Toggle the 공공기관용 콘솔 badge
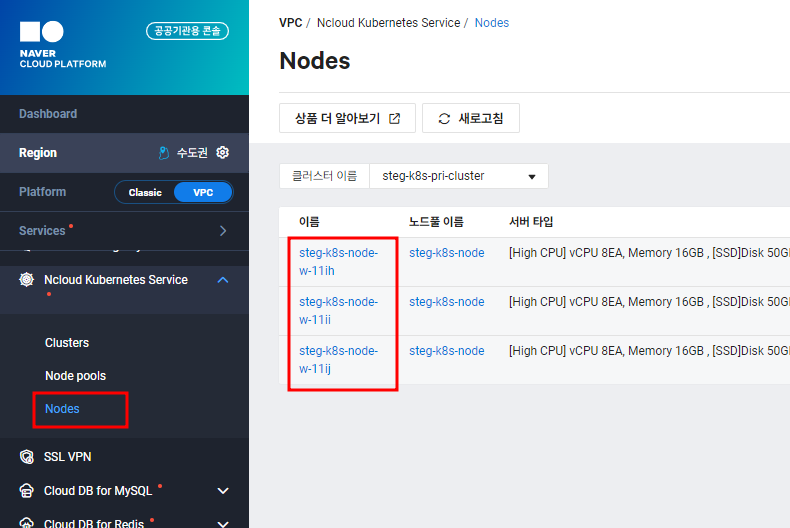Screen dimensions: 790x528 click(187, 31)
